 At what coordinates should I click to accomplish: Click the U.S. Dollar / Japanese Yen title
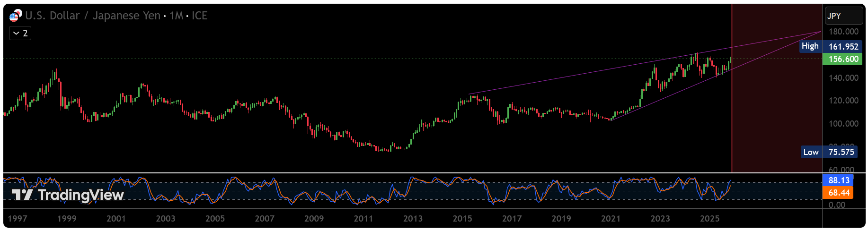point(93,16)
